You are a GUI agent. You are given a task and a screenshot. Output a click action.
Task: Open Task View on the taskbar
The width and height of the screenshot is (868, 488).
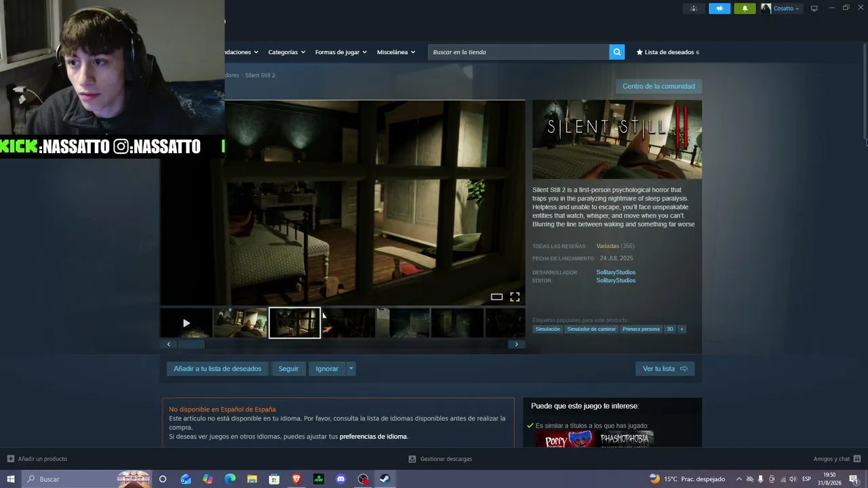pos(163,479)
